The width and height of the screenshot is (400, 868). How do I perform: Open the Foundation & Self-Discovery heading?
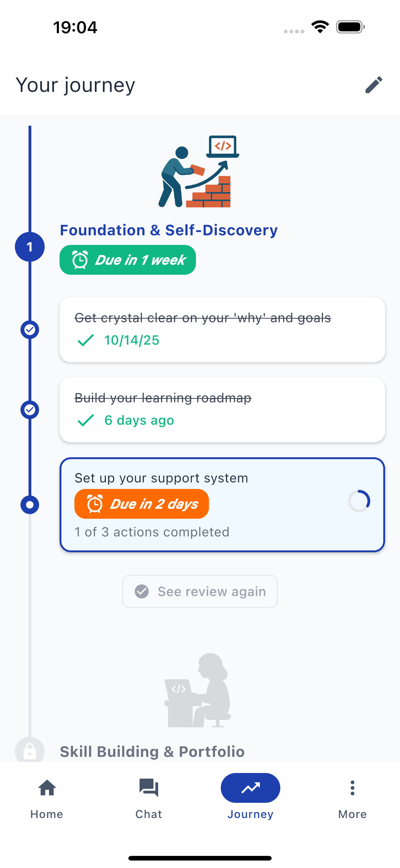(169, 230)
